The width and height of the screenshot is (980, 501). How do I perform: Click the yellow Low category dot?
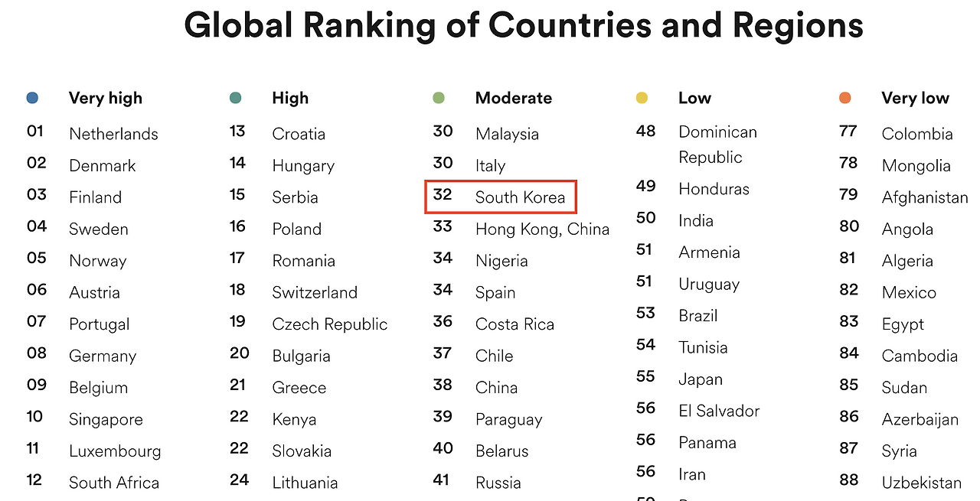click(x=642, y=98)
